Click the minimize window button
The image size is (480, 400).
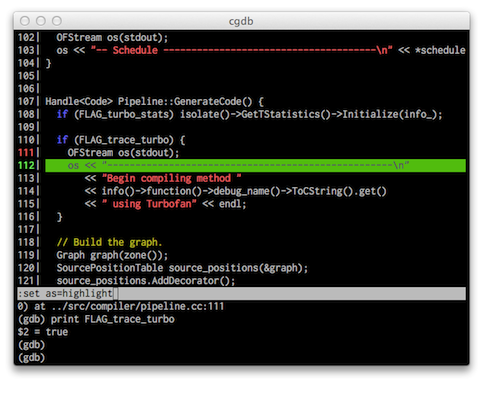click(x=41, y=21)
